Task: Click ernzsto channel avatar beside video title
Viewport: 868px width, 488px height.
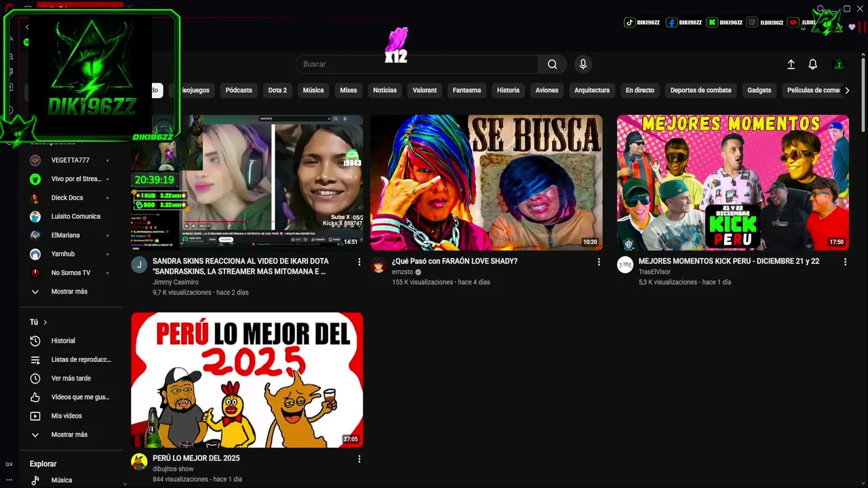Action: (x=378, y=265)
